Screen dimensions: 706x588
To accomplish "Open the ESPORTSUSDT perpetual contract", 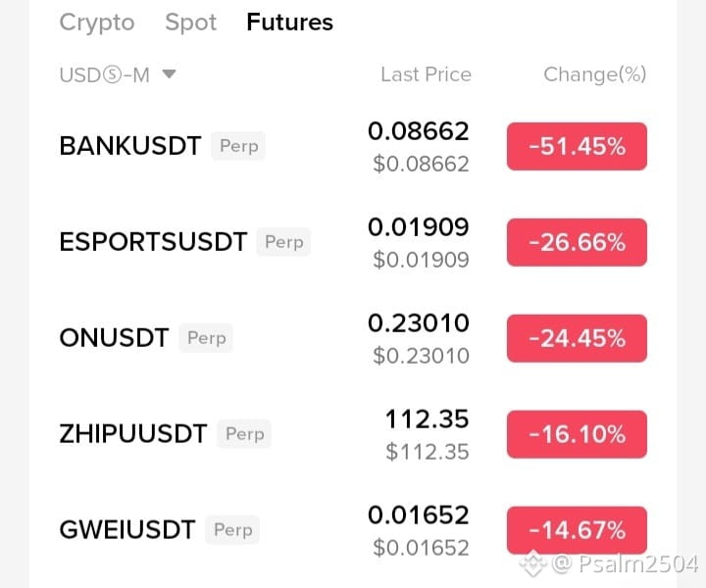I will [x=353, y=242].
